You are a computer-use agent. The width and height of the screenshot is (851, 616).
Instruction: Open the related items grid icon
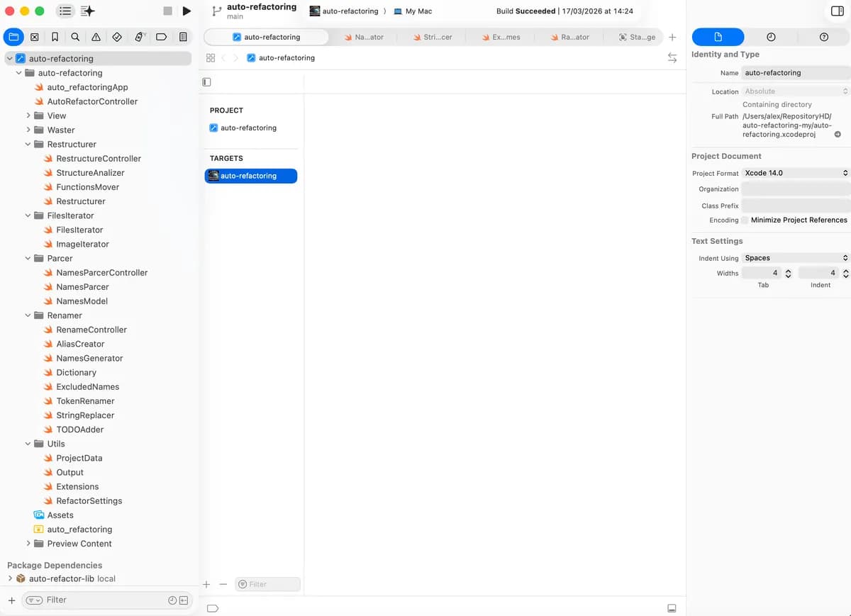coord(211,57)
